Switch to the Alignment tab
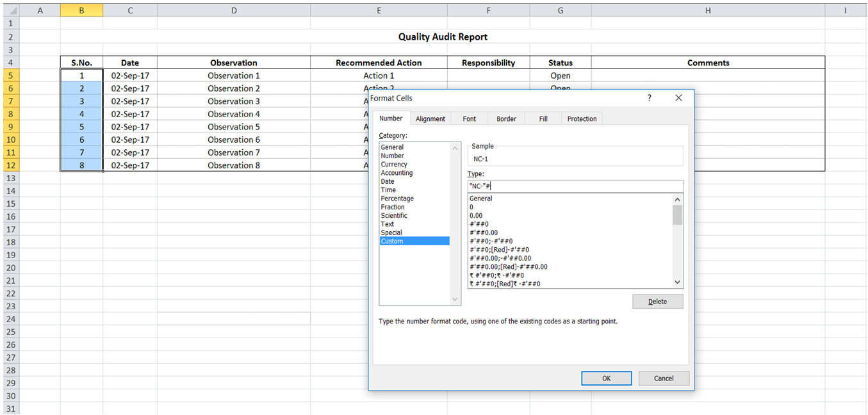 click(x=430, y=118)
